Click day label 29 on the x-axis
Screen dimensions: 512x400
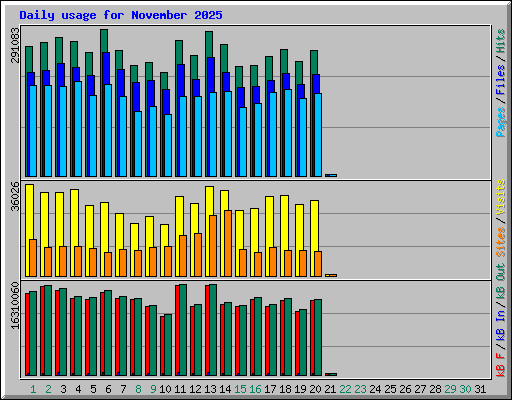click(450, 389)
